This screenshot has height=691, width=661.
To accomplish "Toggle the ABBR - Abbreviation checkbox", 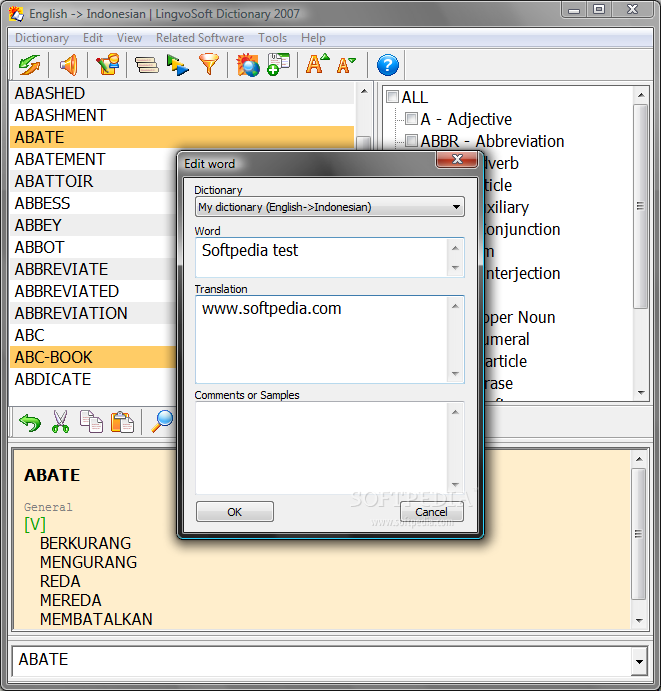I will click(411, 141).
